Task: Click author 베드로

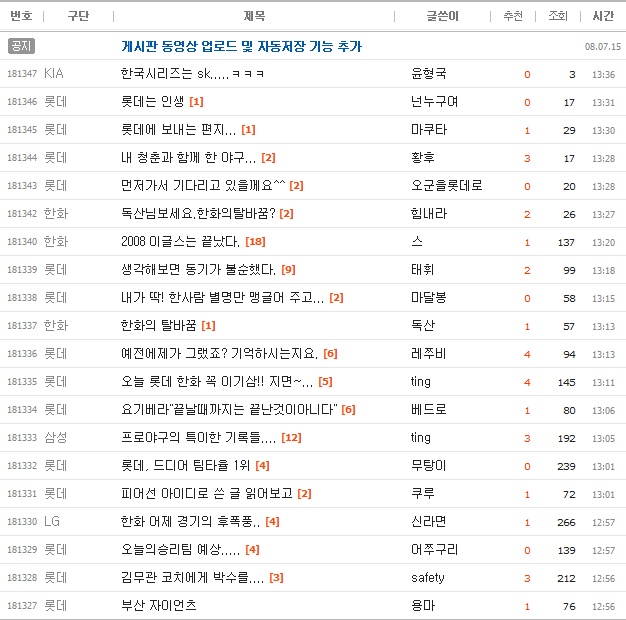Action: (429, 409)
